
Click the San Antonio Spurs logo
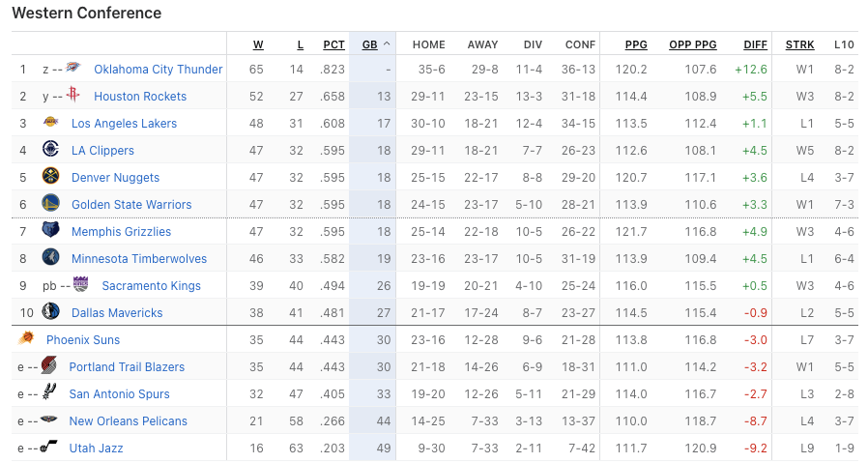(48, 392)
